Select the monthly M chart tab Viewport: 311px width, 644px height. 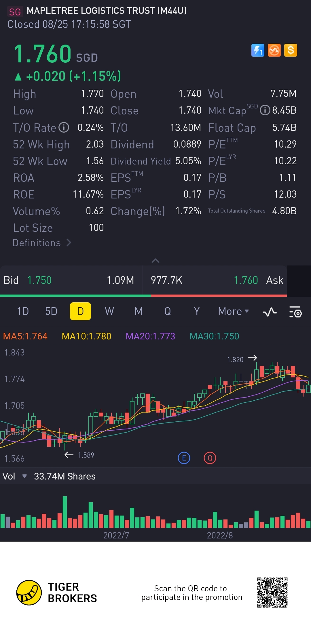(139, 311)
